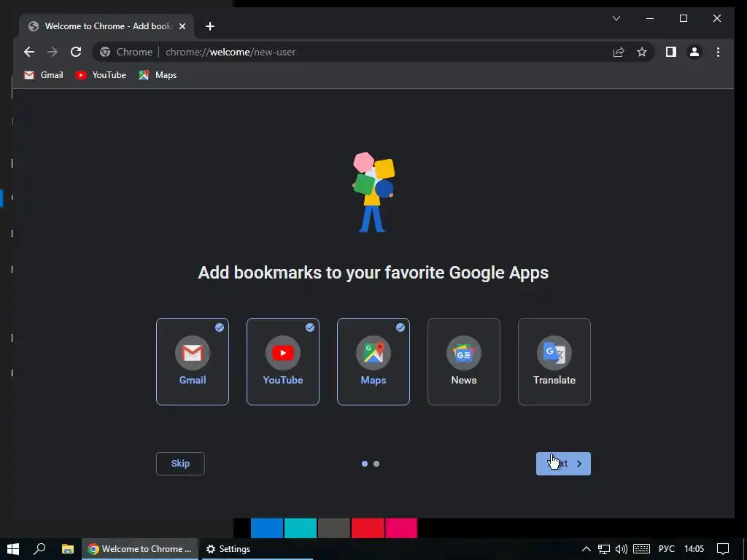Show hidden tray icons chevron

click(587, 548)
